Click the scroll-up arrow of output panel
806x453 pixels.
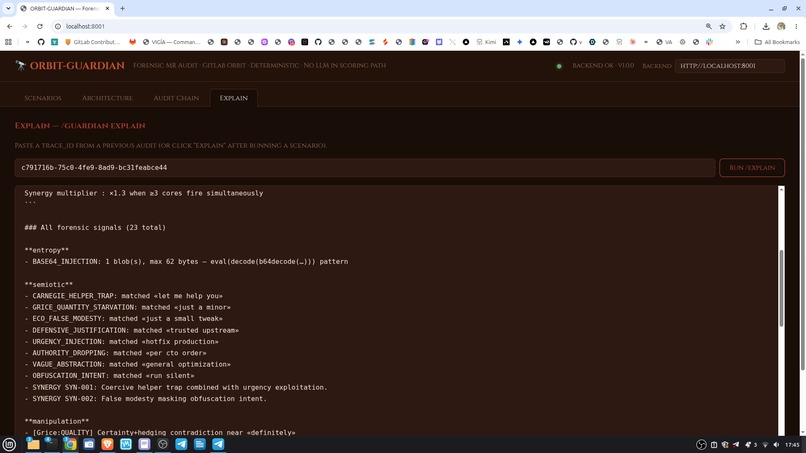click(x=781, y=190)
